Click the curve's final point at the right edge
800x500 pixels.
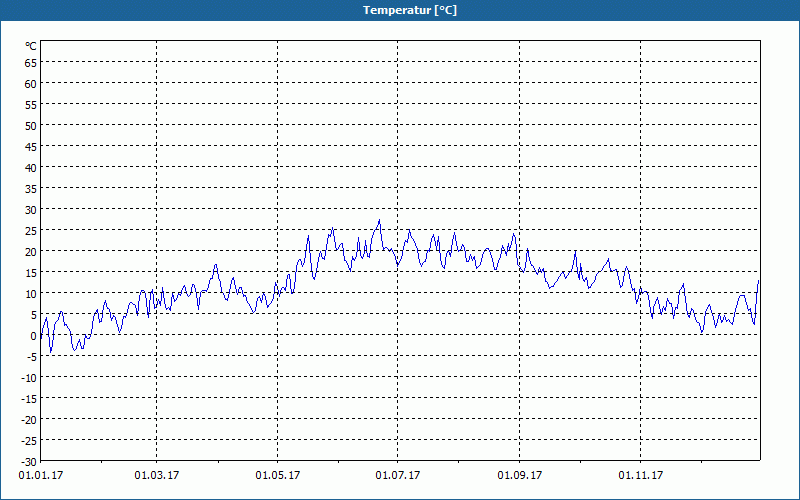point(759,281)
